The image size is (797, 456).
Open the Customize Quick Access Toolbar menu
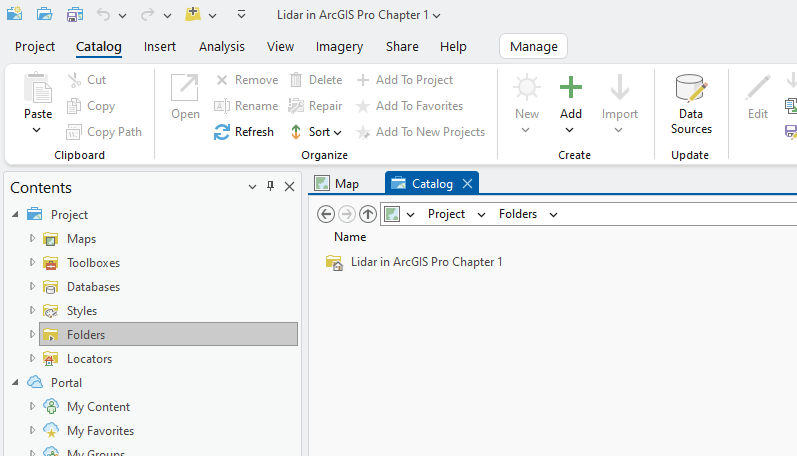click(x=241, y=15)
